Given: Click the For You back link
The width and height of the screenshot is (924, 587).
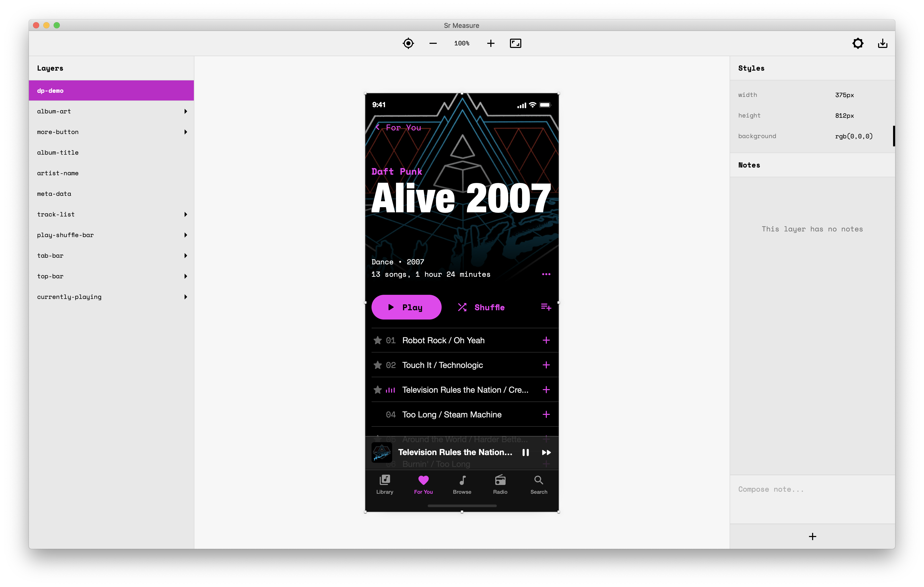Looking at the screenshot, I should click(399, 128).
